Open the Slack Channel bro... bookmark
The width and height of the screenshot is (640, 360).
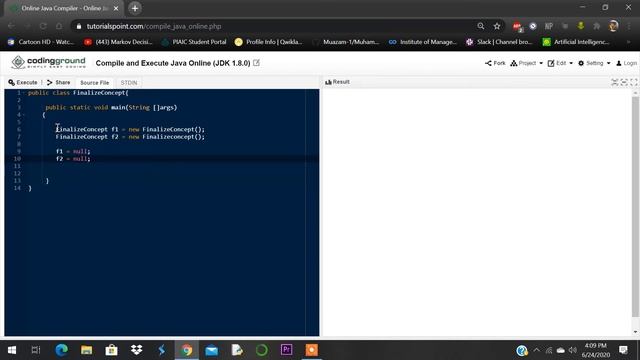point(500,42)
